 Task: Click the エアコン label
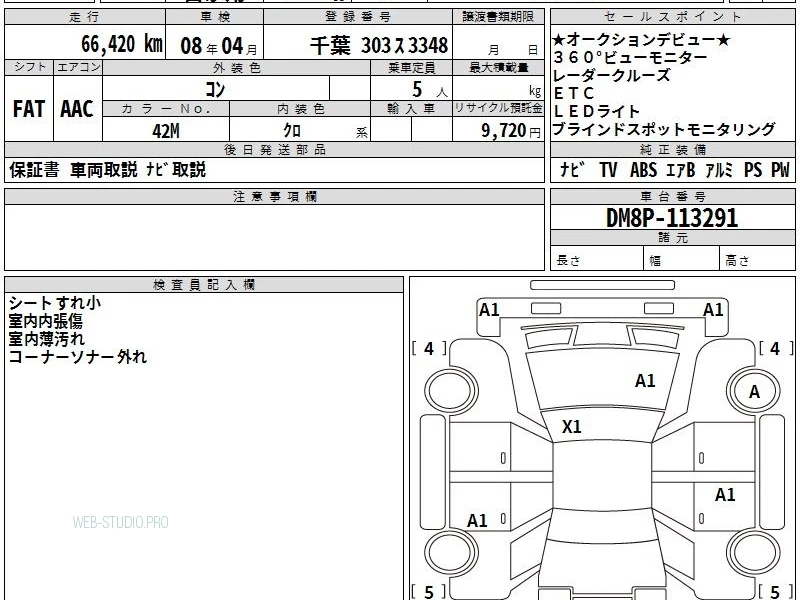click(78, 67)
